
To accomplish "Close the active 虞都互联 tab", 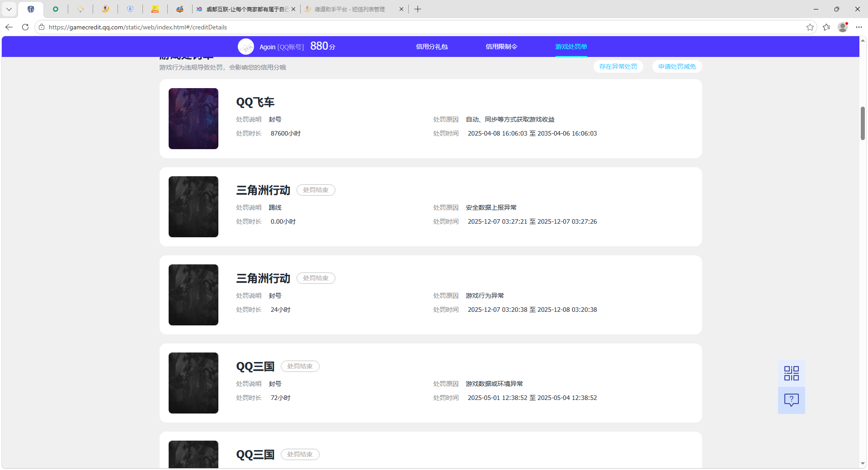I will coord(293,9).
